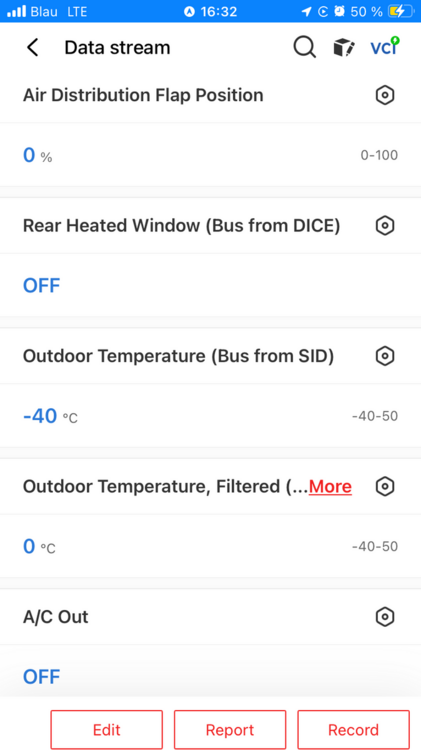
Task: Tap the Air Distribution Flap Position label
Action: pos(143,95)
